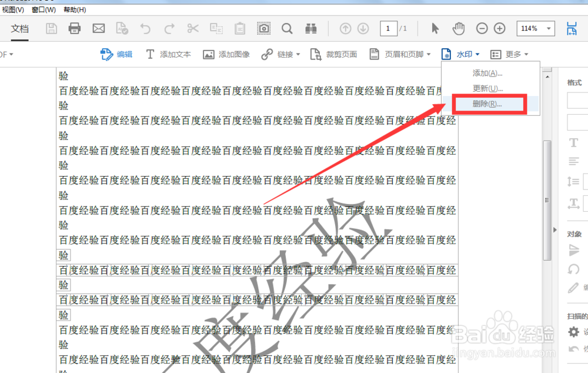
Task: Click the Snapshot camera icon
Action: [x=263, y=28]
